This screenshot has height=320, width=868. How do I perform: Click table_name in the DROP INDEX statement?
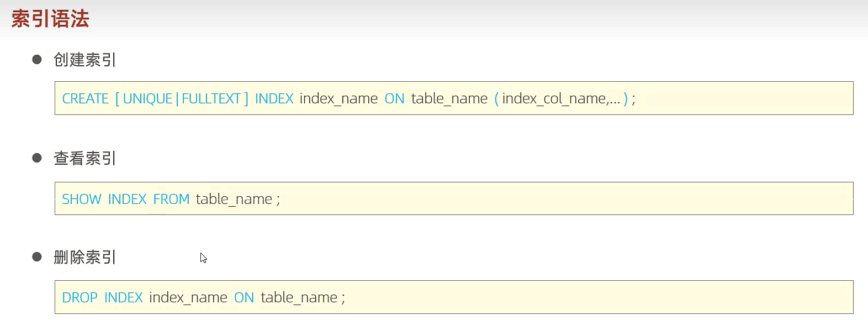(299, 298)
